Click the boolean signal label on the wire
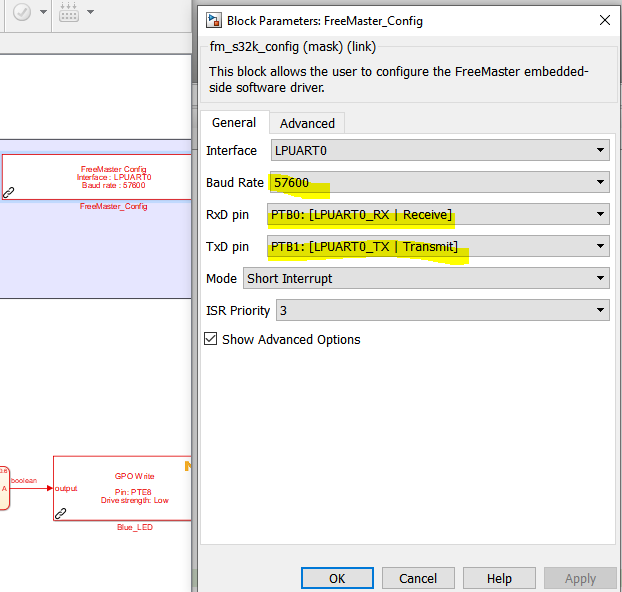The height and width of the screenshot is (592, 622). (24, 481)
